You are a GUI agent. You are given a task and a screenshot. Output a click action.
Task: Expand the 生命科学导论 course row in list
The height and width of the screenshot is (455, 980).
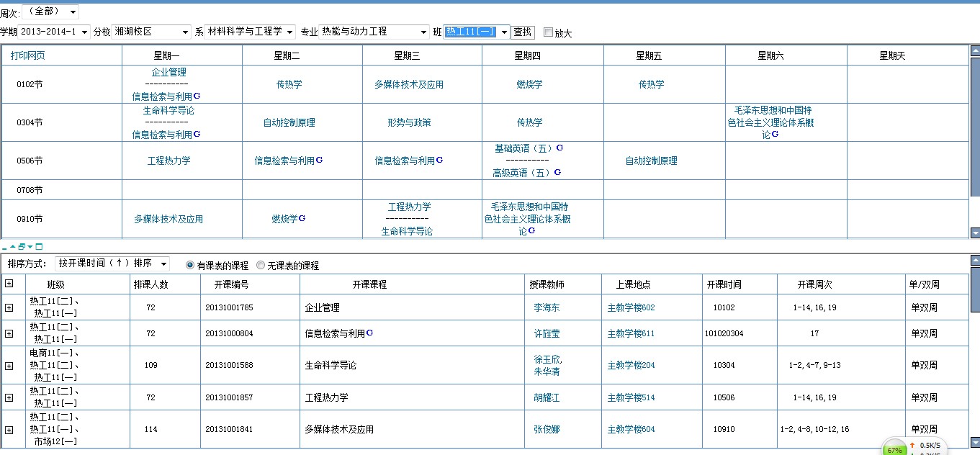(x=9, y=366)
